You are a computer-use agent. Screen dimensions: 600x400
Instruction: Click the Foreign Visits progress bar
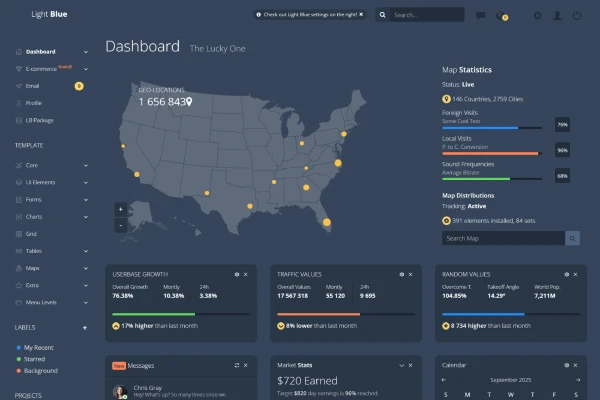coord(492,128)
